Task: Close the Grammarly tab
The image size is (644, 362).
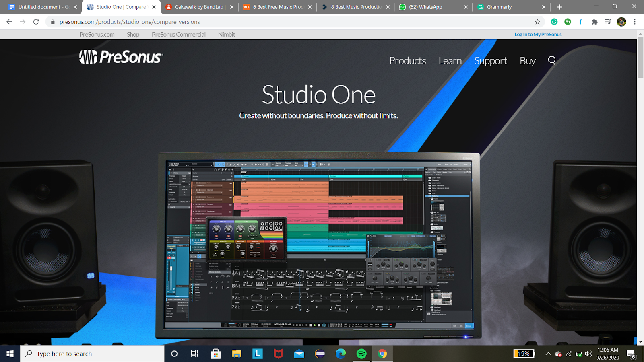Action: [x=544, y=7]
